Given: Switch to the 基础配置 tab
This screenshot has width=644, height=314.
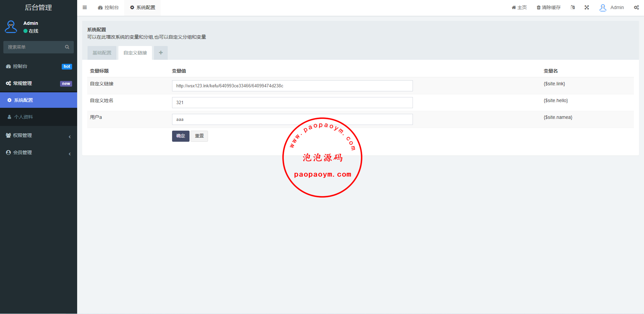Looking at the screenshot, I should (102, 53).
